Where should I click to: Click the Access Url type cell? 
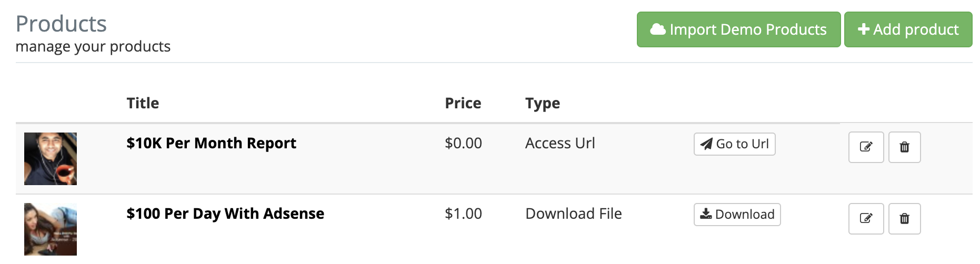tap(560, 143)
